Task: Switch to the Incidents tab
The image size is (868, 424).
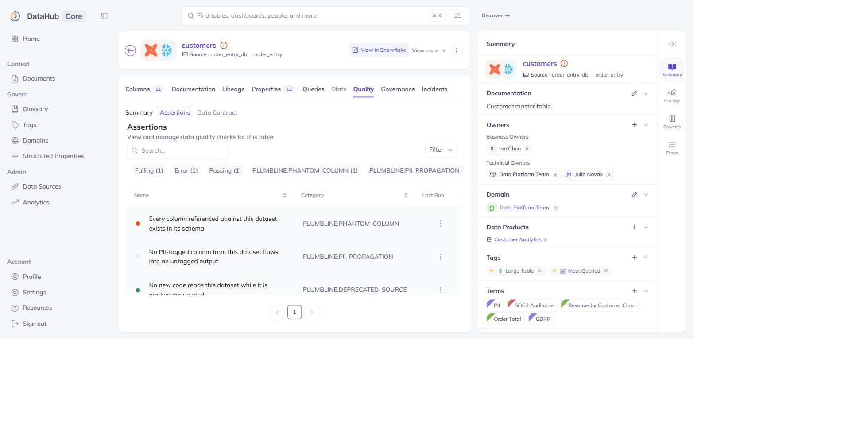Action: 434,89
